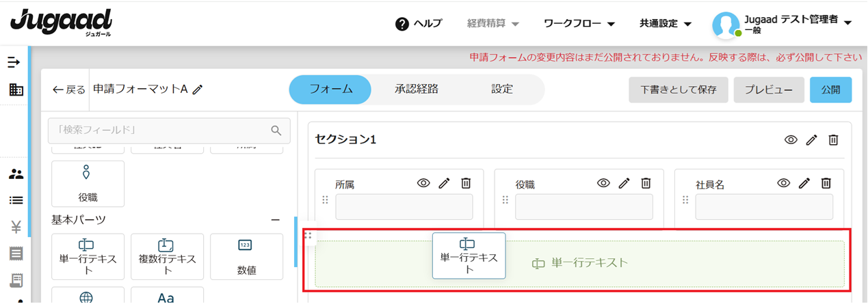The height and width of the screenshot is (304, 868).
Task: Delete the 役職 field in セクション1
Action: tap(646, 183)
